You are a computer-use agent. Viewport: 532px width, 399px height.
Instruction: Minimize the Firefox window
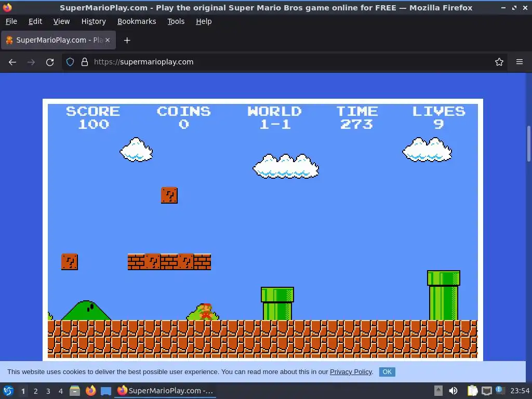click(503, 7)
